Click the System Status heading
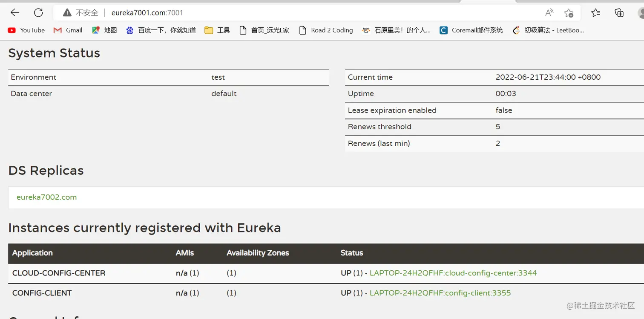This screenshot has height=319, width=644. (54, 53)
